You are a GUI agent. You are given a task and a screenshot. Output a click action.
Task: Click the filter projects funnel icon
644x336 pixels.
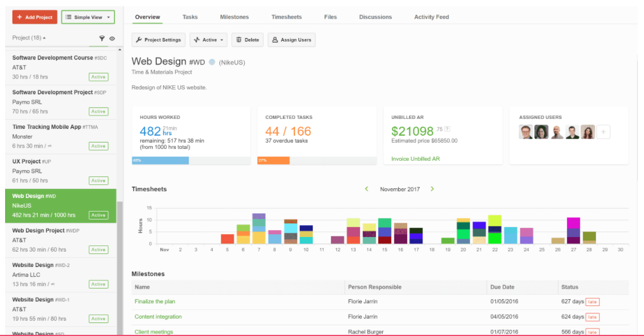(102, 38)
